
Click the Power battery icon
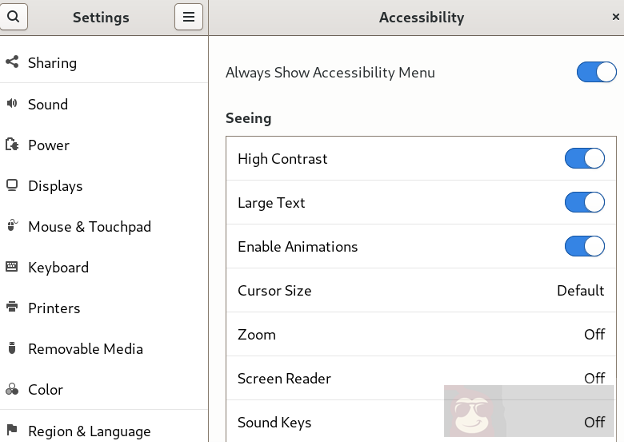pyautogui.click(x=12, y=145)
